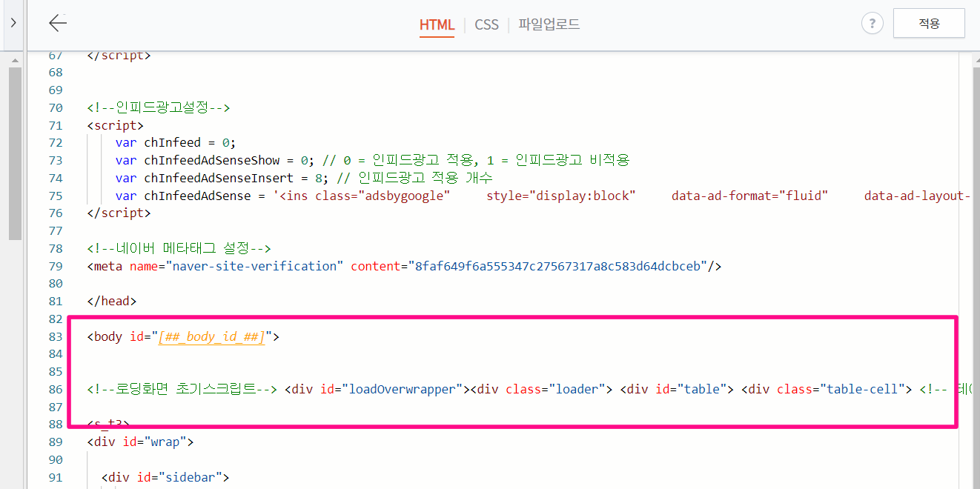Click the closing head tag
980x489 pixels.
tap(111, 301)
